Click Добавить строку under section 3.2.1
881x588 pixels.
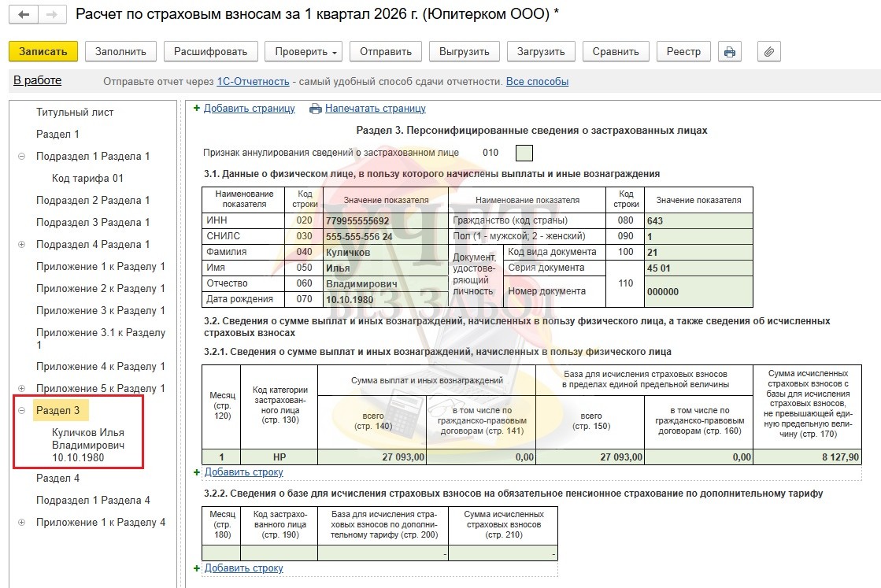(x=243, y=472)
